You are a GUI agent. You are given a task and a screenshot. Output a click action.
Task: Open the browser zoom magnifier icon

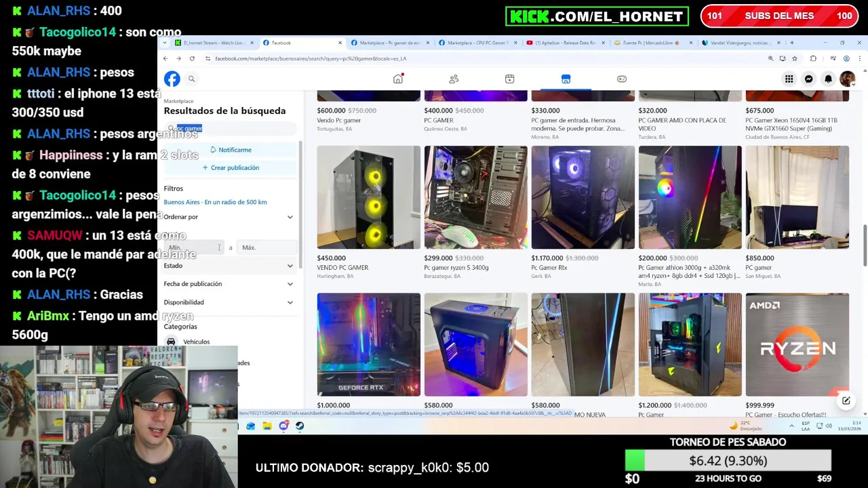click(x=770, y=59)
